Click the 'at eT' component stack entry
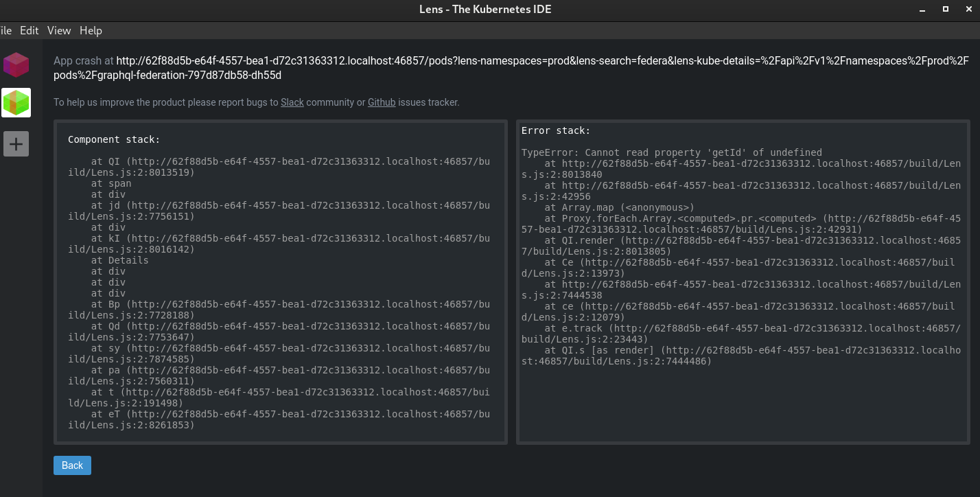This screenshot has height=497, width=980. (279, 419)
